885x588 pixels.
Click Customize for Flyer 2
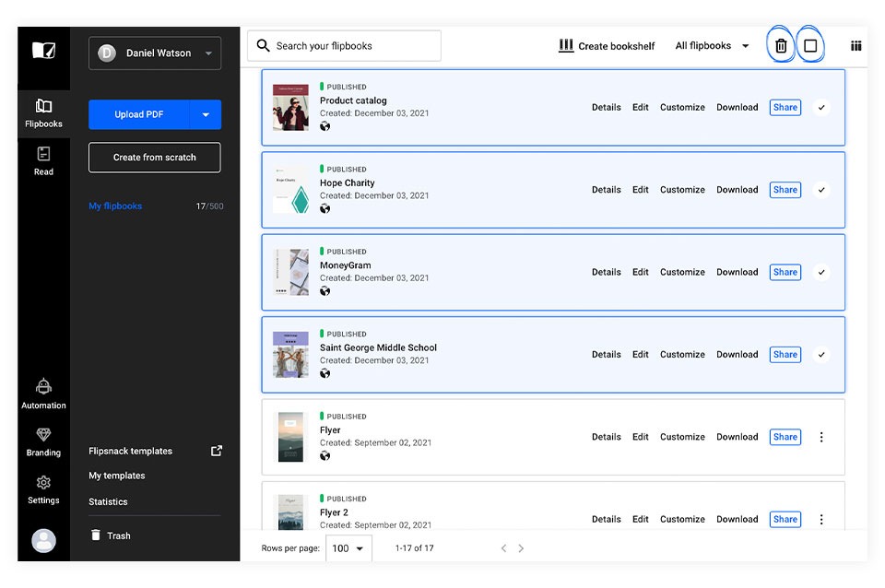682,519
